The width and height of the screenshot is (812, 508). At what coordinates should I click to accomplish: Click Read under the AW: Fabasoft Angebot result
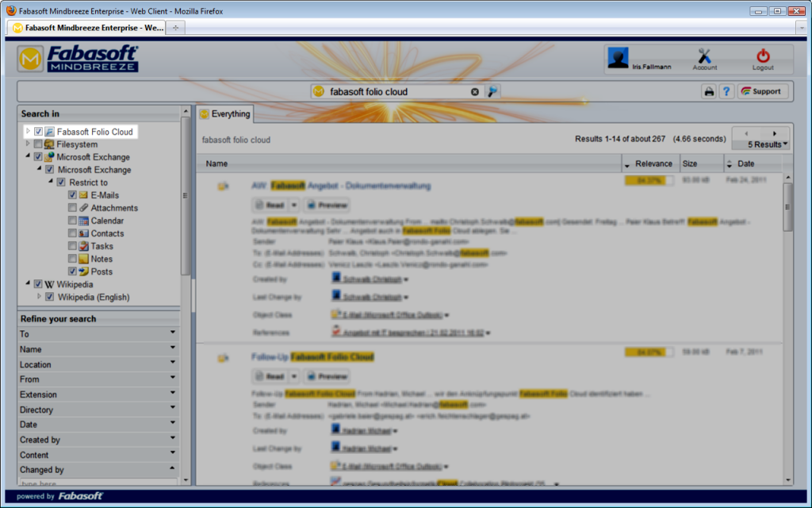click(270, 206)
